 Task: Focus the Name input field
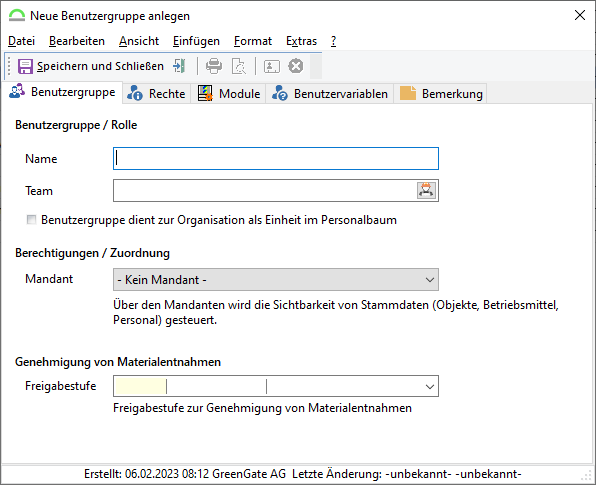pos(276,158)
